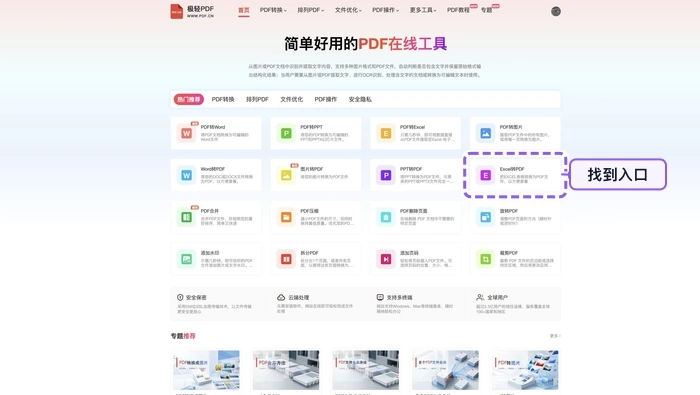The width and height of the screenshot is (700, 395).
Task: Open the PDF转Word tool icon
Action: pos(187,133)
